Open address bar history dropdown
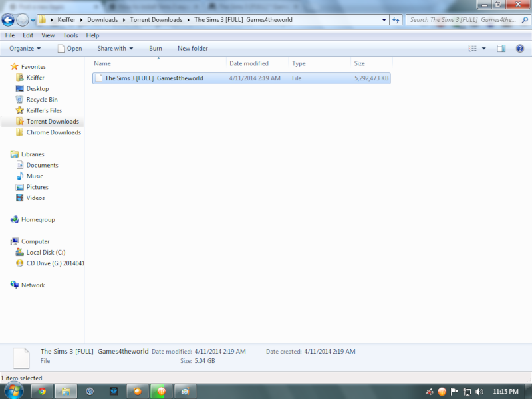 384,20
